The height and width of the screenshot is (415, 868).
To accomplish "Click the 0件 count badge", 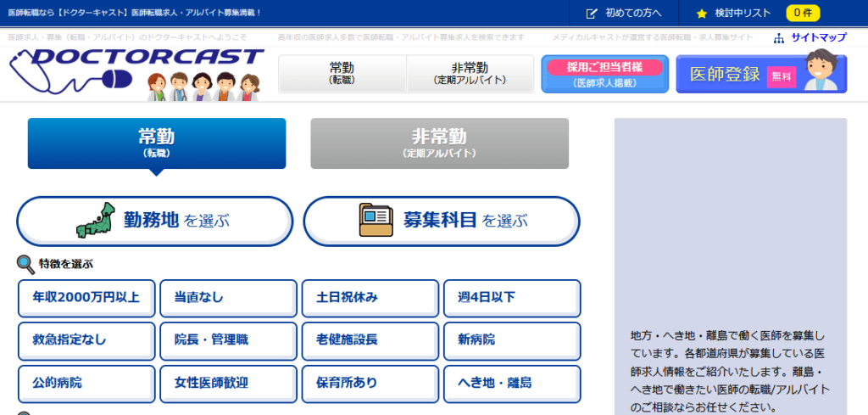I will [x=803, y=14].
